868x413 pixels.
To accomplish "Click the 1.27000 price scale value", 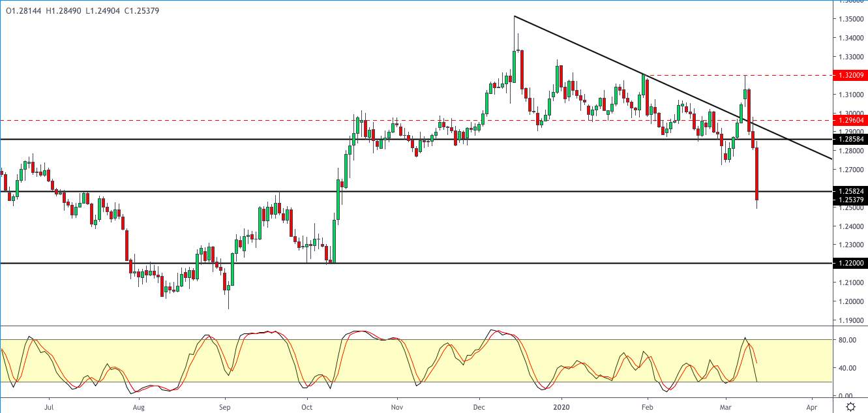I will coord(852,170).
